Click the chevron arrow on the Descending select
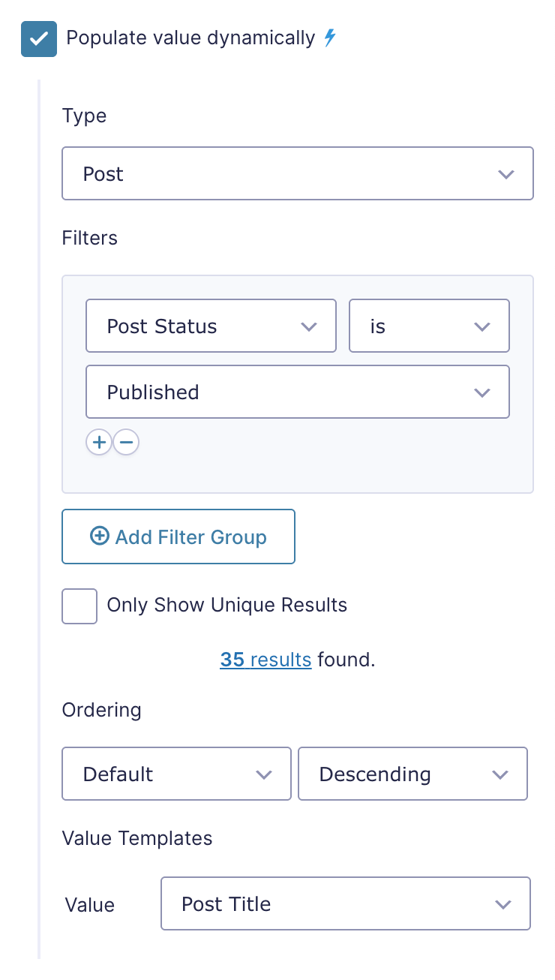 (500, 774)
